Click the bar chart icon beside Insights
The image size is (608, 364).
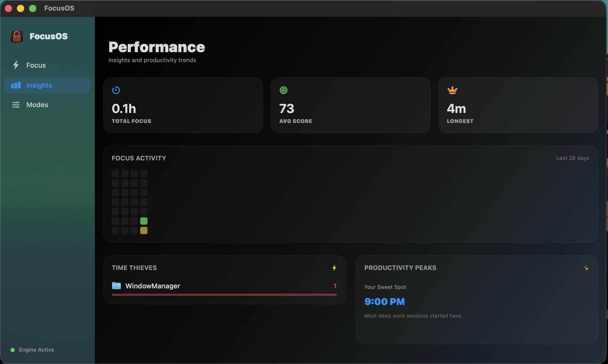click(16, 85)
